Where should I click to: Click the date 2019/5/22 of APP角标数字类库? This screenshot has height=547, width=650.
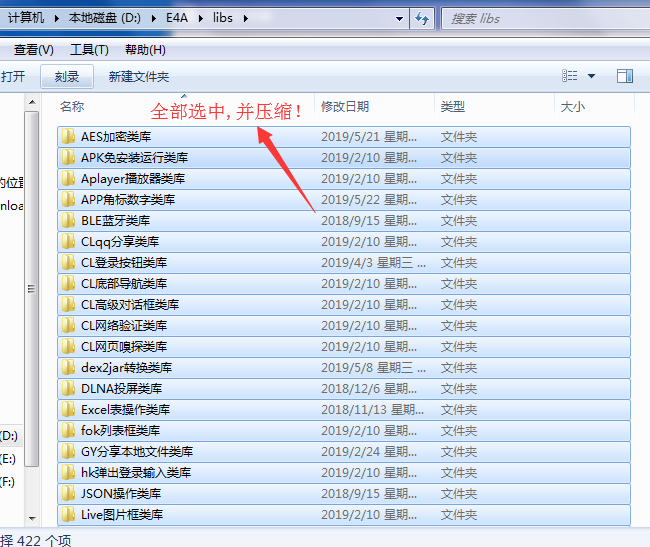[369, 199]
